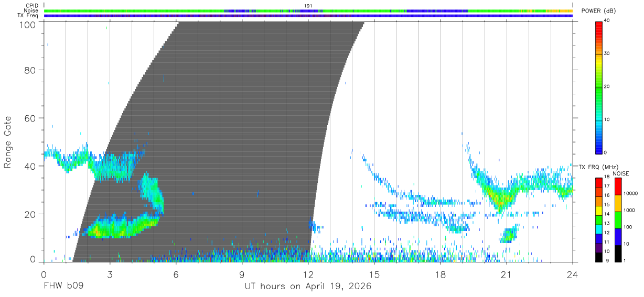Viewport: 644px width, 297px height.
Task: Pick yellow segment of TX FRQ scale
Action: click(x=598, y=211)
